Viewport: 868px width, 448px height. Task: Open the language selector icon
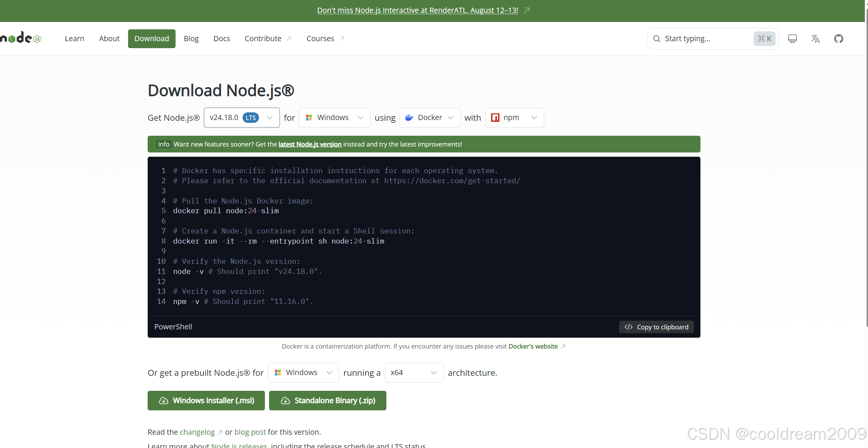tap(815, 39)
